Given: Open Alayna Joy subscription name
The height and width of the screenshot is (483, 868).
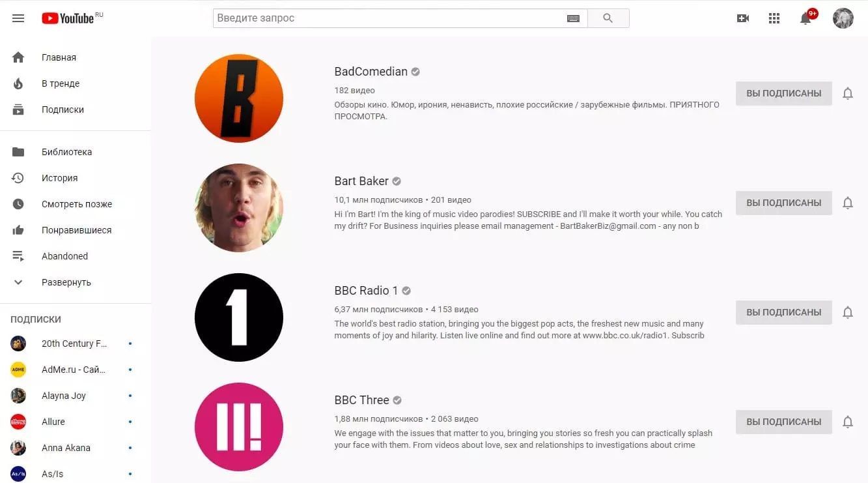Looking at the screenshot, I should click(x=64, y=396).
